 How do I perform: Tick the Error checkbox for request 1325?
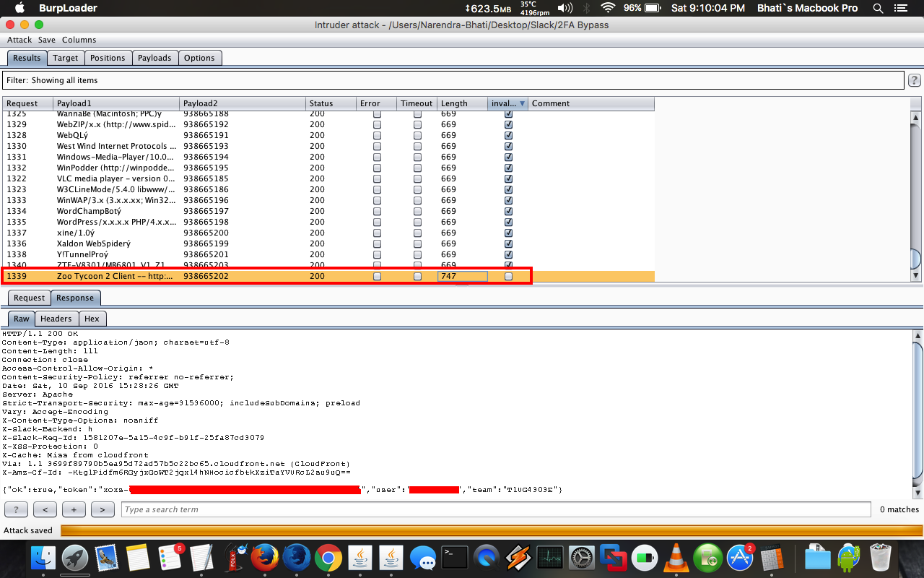tap(377, 113)
